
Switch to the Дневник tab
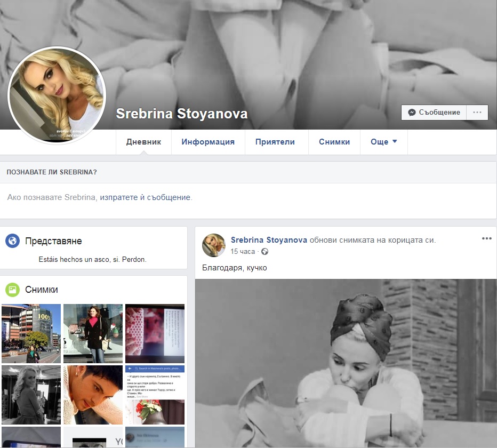(x=143, y=142)
